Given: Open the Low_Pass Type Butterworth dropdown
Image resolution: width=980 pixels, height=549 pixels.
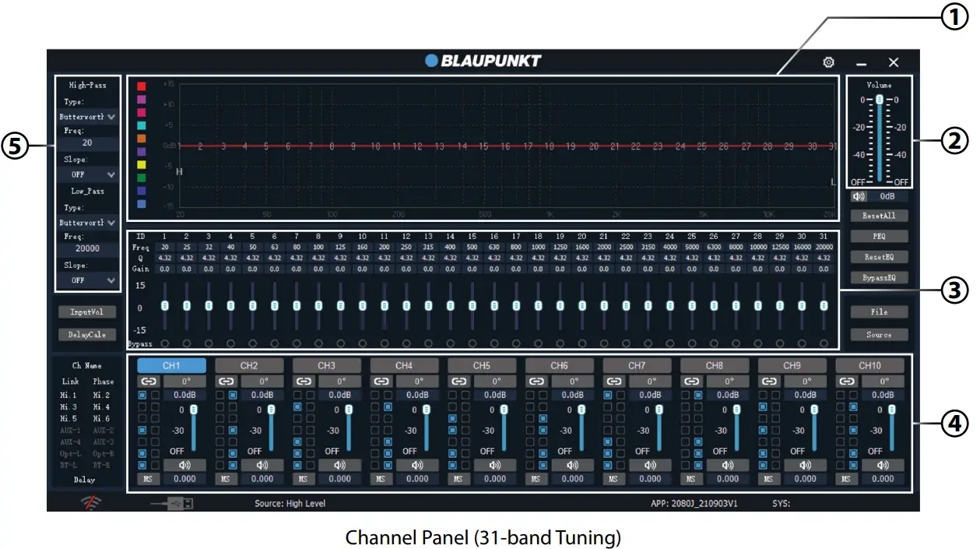Looking at the screenshot, I should (x=88, y=222).
